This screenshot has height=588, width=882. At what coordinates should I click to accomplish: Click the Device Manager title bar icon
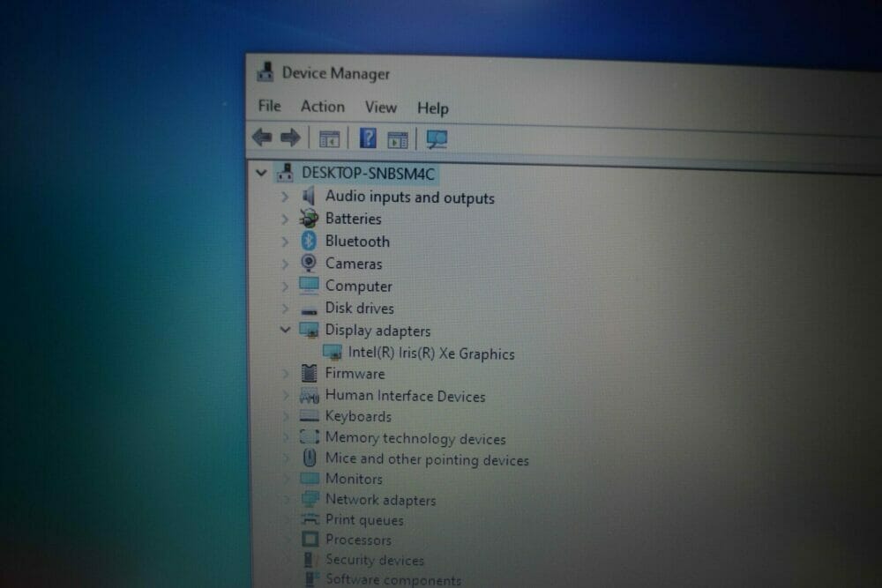(265, 72)
